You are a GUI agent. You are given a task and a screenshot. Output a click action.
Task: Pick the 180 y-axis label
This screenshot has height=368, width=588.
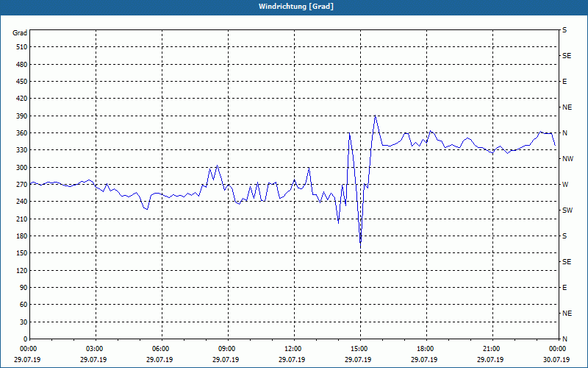pos(21,236)
